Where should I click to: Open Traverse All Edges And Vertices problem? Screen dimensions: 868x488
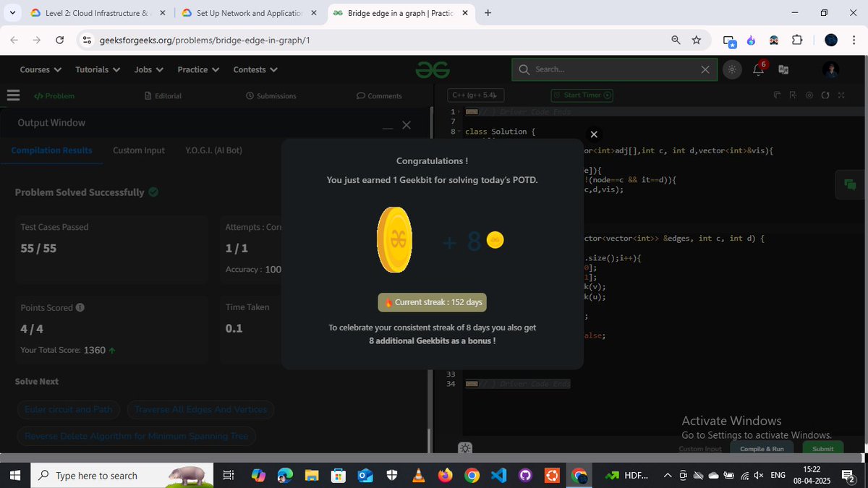click(201, 409)
